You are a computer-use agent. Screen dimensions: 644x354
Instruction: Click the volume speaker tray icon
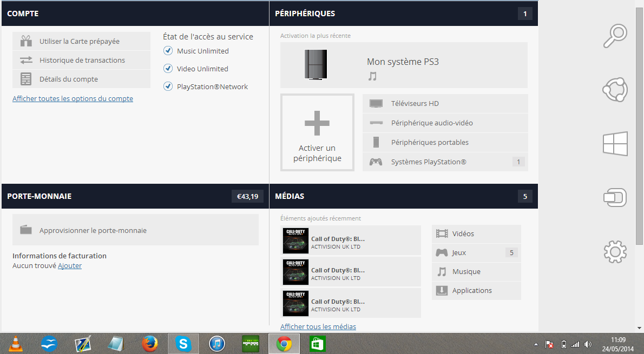click(588, 344)
